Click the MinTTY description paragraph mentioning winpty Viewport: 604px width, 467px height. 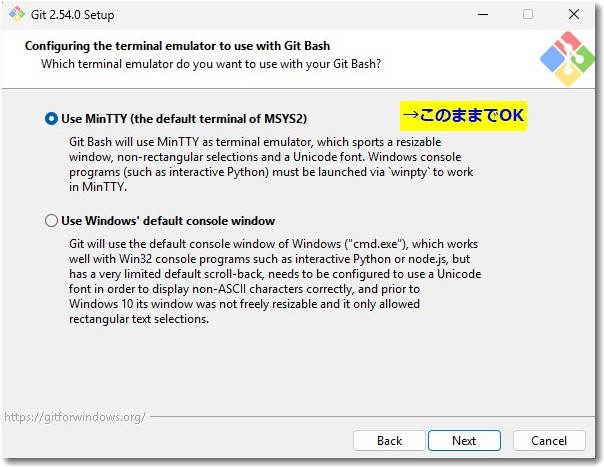(271, 165)
